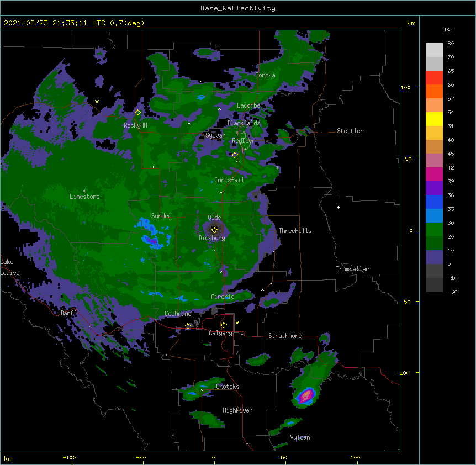Click the Okotoks town label

(x=228, y=387)
